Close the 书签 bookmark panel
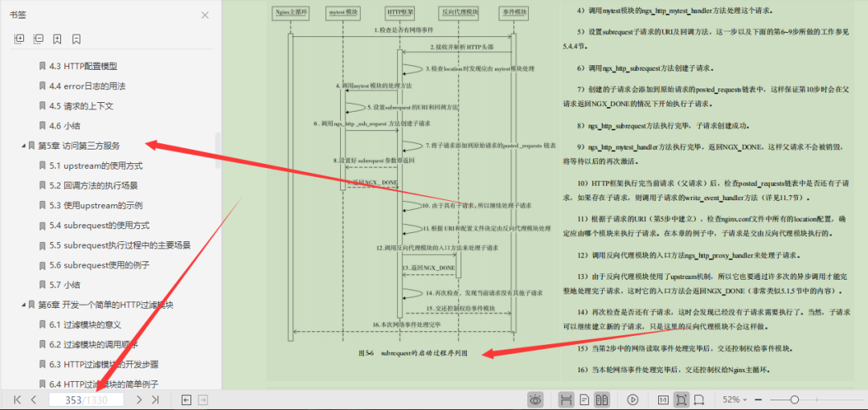Image resolution: width=868 pixels, height=410 pixels. (205, 15)
